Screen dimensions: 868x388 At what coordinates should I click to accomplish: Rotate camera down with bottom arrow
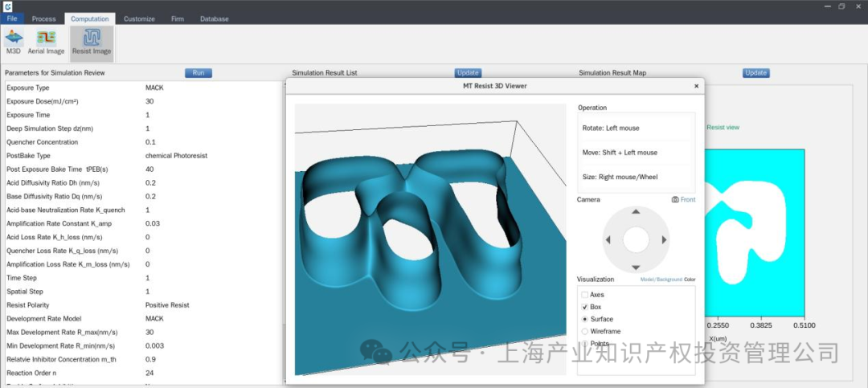pyautogui.click(x=636, y=268)
